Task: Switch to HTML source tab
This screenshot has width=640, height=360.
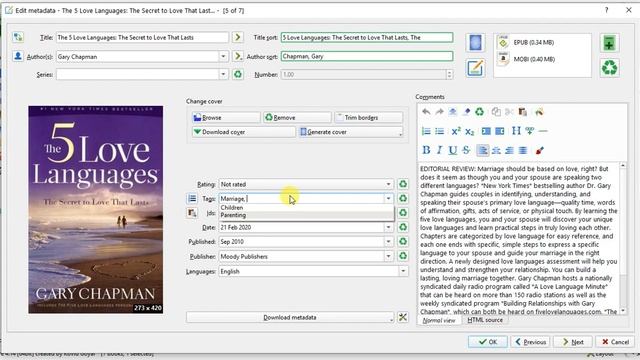Action: tap(485, 320)
